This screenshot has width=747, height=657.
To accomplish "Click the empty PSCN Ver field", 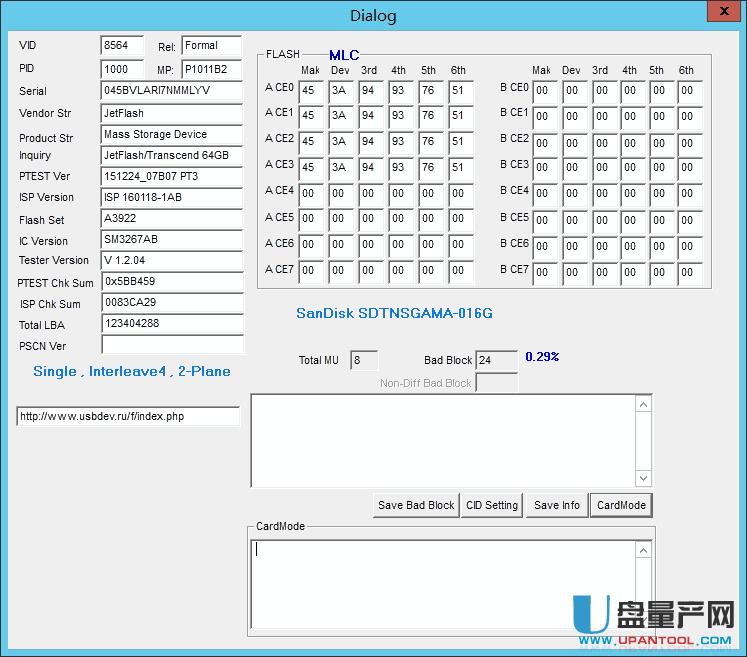I will 171,346.
